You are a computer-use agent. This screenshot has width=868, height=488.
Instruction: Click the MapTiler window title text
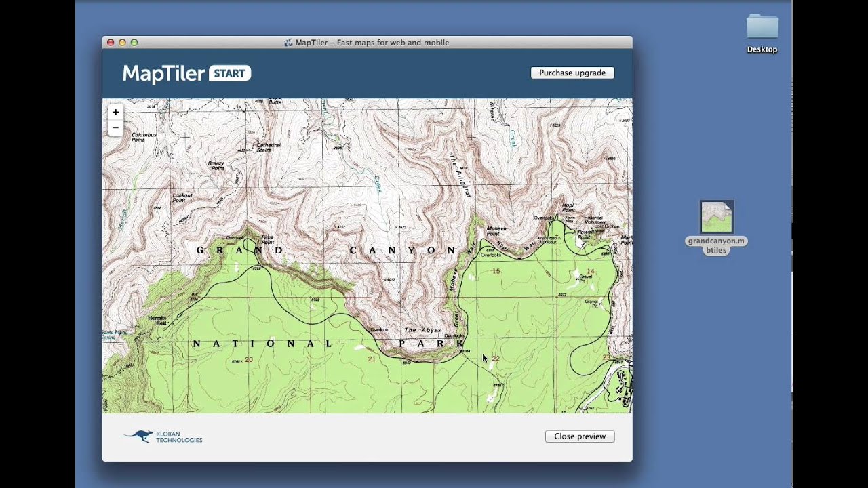coord(372,43)
